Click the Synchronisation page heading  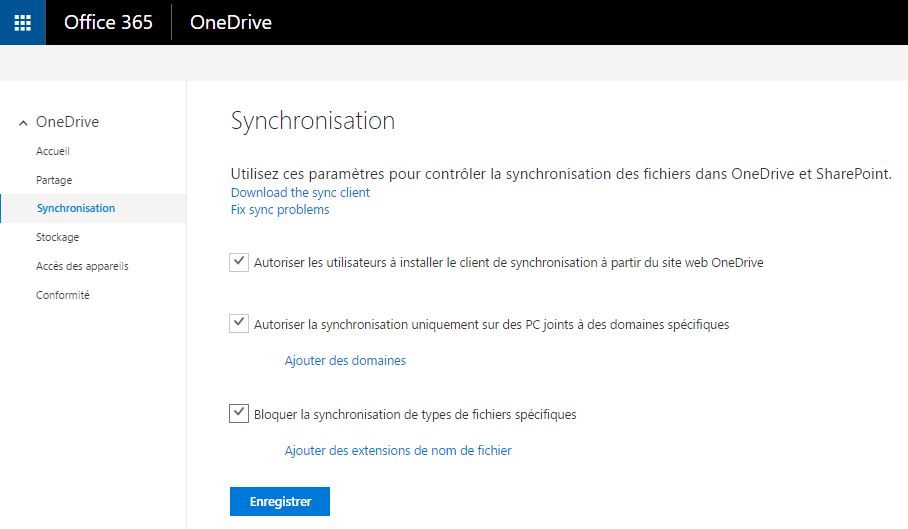coord(313,121)
